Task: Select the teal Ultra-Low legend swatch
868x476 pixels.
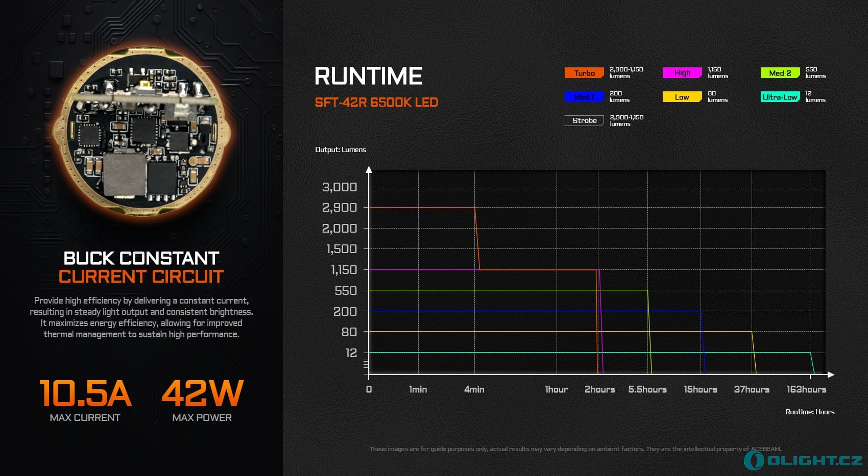Action: tap(780, 97)
